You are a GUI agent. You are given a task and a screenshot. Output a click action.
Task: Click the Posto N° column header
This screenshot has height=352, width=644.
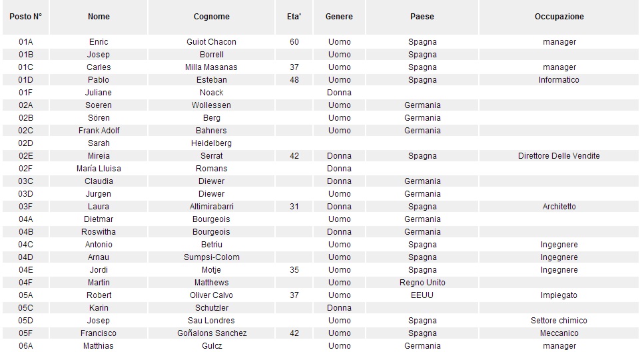pos(26,17)
